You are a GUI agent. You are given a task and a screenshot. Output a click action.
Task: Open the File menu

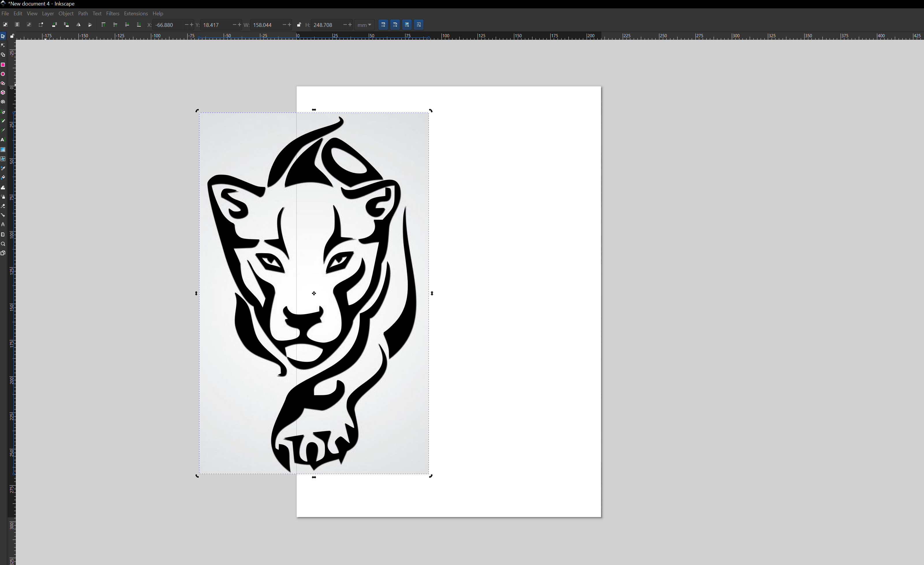point(5,14)
